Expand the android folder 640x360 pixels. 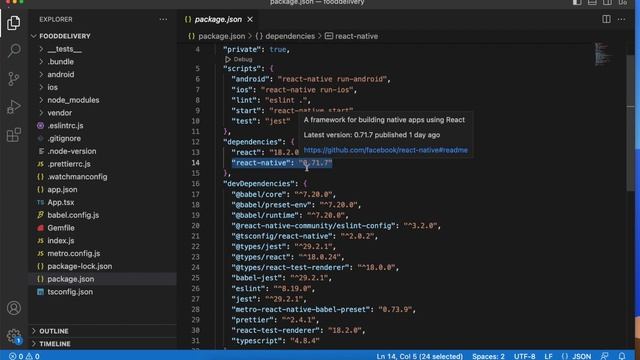coord(102,74)
